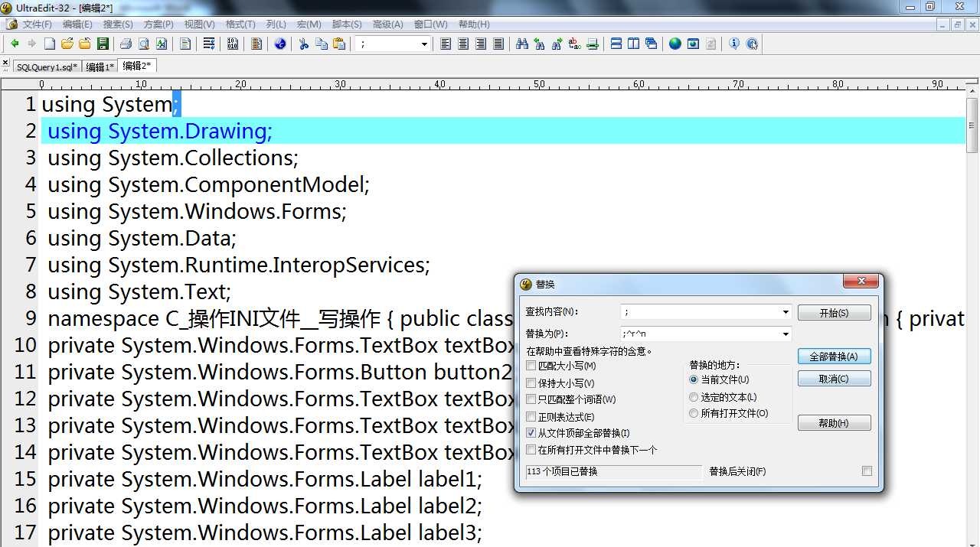Viewport: 980px width, 547px height.
Task: Close current document tab with small X
Action: pos(5,62)
